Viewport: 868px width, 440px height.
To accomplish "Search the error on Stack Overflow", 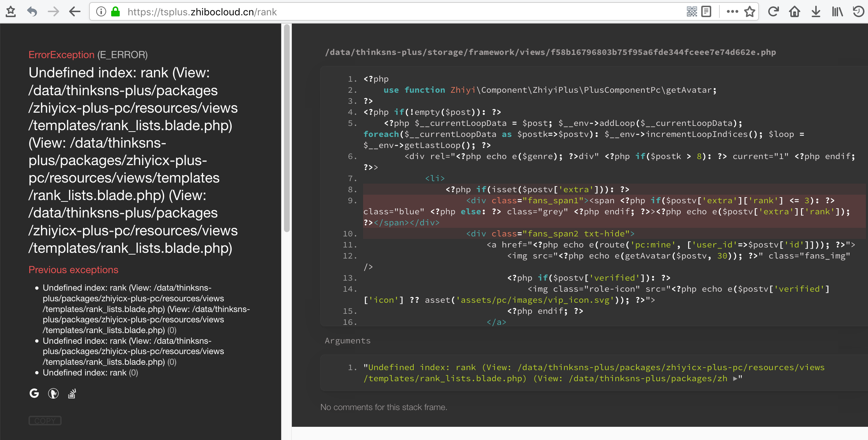I will tap(72, 393).
